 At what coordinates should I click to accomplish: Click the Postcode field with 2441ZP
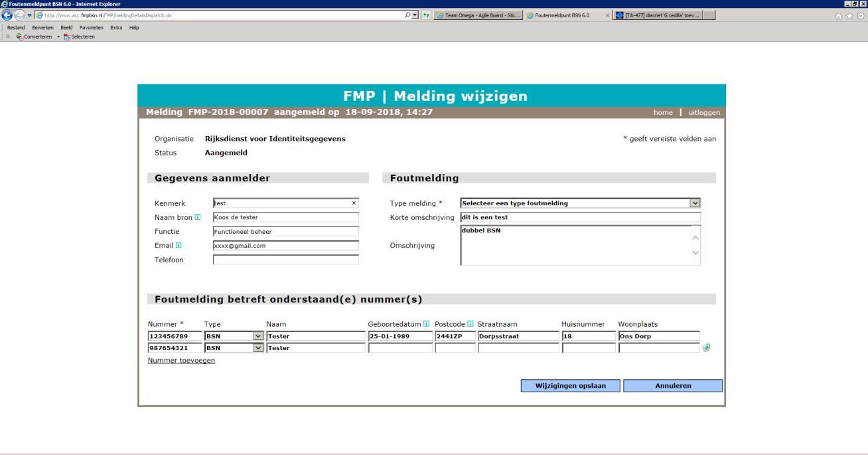(455, 336)
